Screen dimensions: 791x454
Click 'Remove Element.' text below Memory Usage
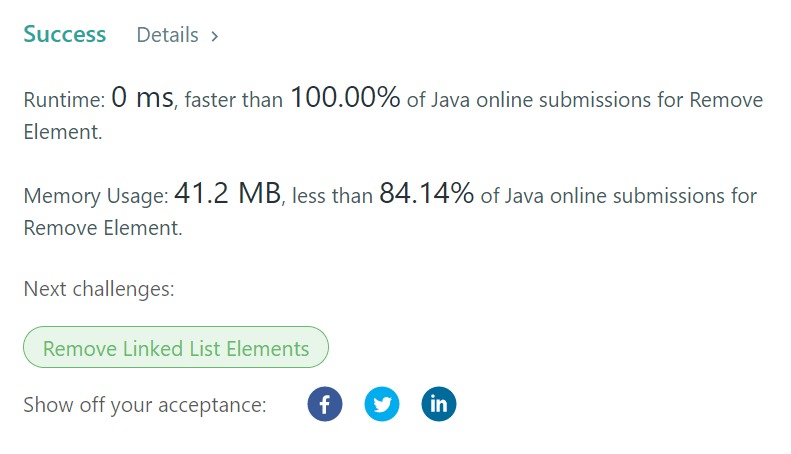click(103, 228)
